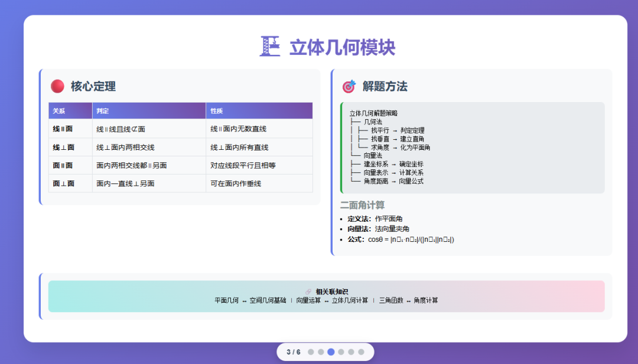Click 平面几何 in related knowledge bar
The width and height of the screenshot is (638, 364).
click(x=227, y=300)
